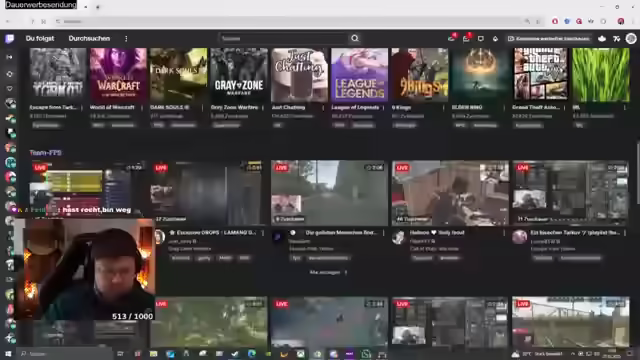Click the magnifier search button

pos(355,38)
